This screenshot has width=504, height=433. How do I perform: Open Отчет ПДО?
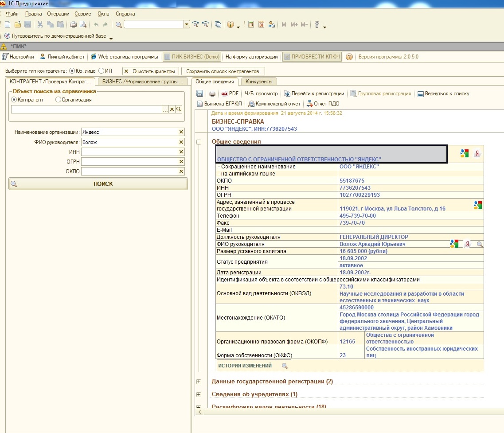tap(323, 104)
